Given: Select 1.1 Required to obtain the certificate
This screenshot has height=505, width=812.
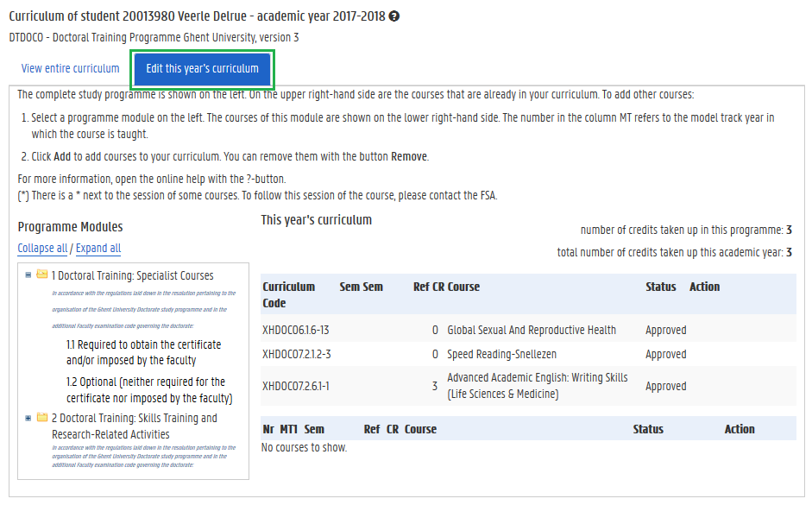Looking at the screenshot, I should click(143, 352).
